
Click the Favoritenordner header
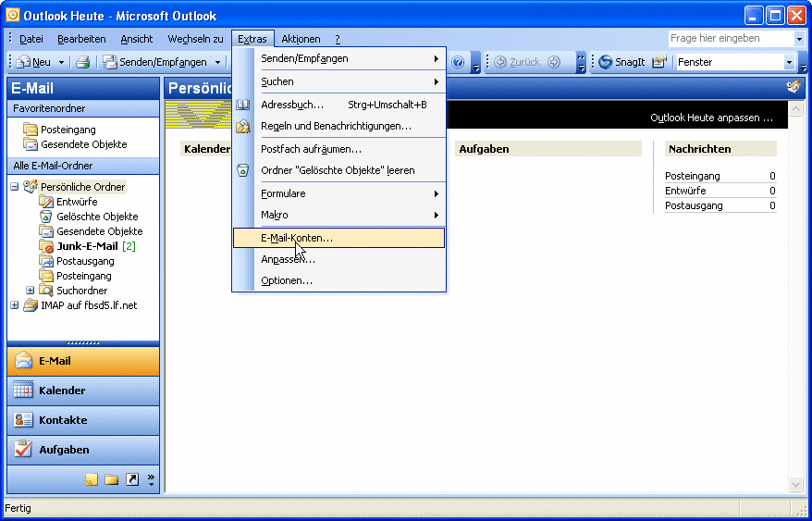click(83, 108)
